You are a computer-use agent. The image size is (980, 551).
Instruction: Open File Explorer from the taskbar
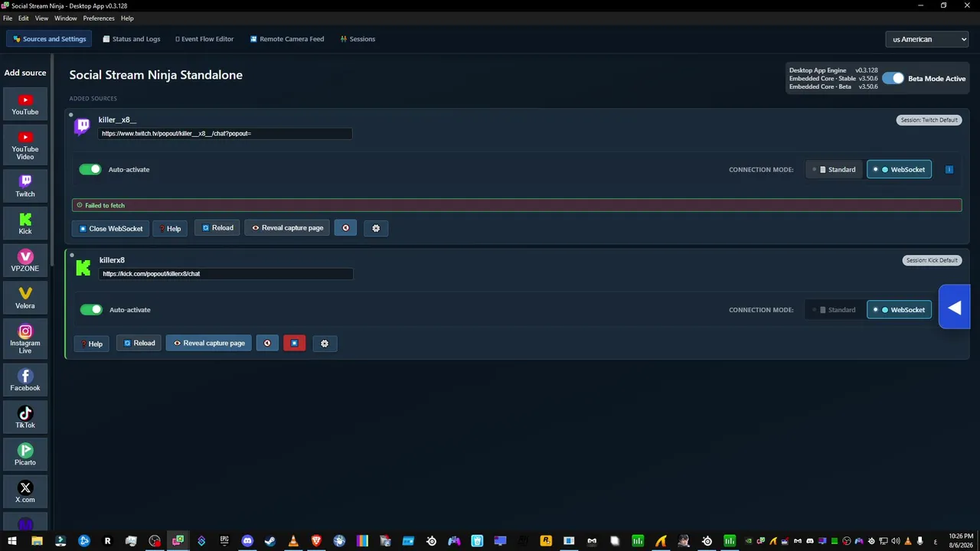pos(37,541)
